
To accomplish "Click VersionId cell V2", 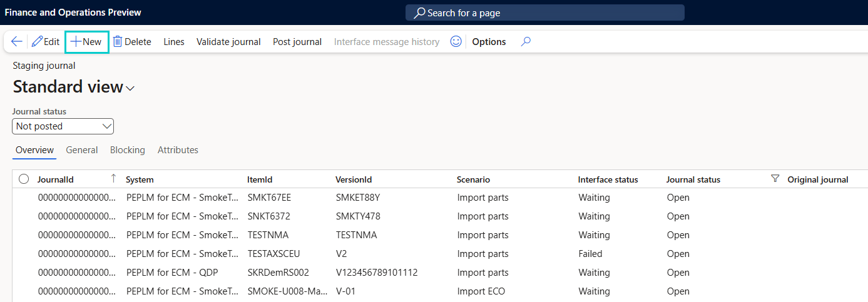I will click(341, 254).
